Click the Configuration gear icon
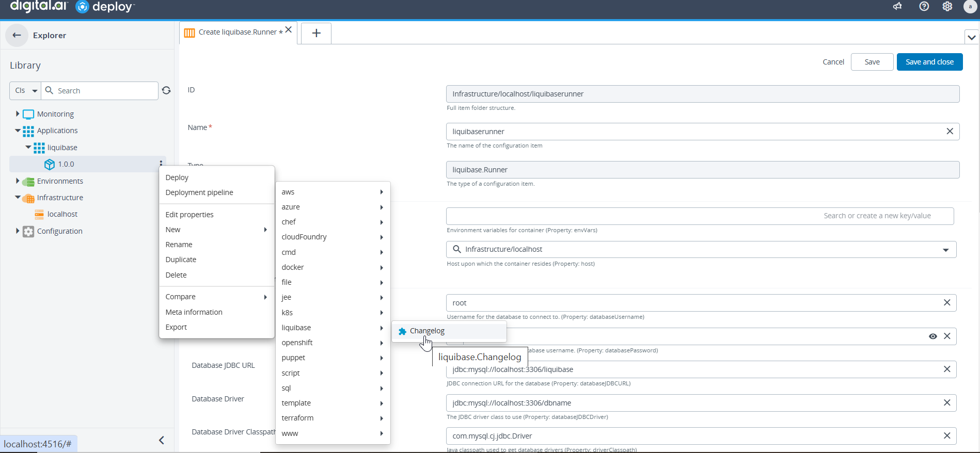The image size is (980, 453). 28,231
